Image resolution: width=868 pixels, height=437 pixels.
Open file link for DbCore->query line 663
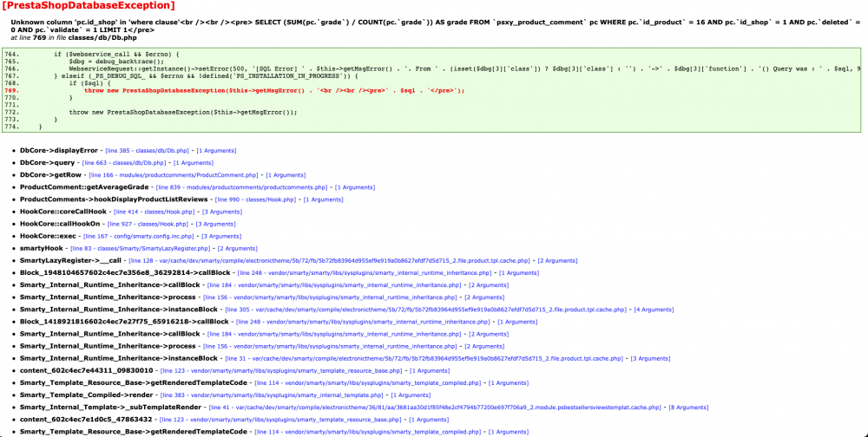(x=124, y=163)
